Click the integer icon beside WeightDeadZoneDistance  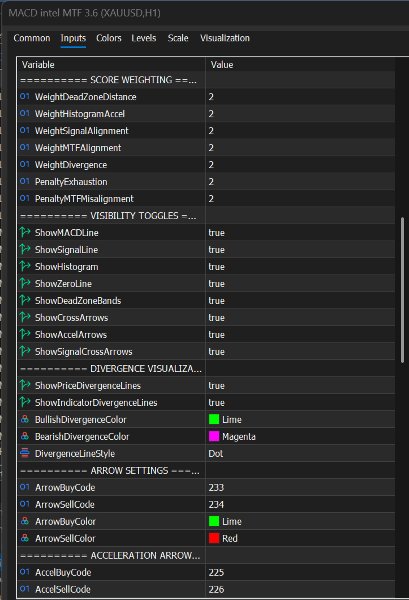(25, 96)
